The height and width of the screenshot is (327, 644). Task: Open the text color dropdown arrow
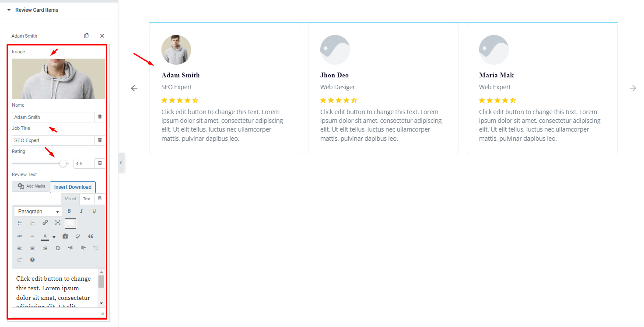(x=54, y=237)
